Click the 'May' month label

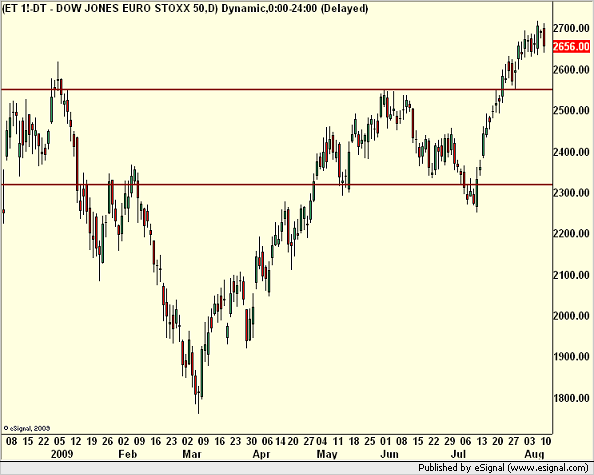(x=326, y=454)
